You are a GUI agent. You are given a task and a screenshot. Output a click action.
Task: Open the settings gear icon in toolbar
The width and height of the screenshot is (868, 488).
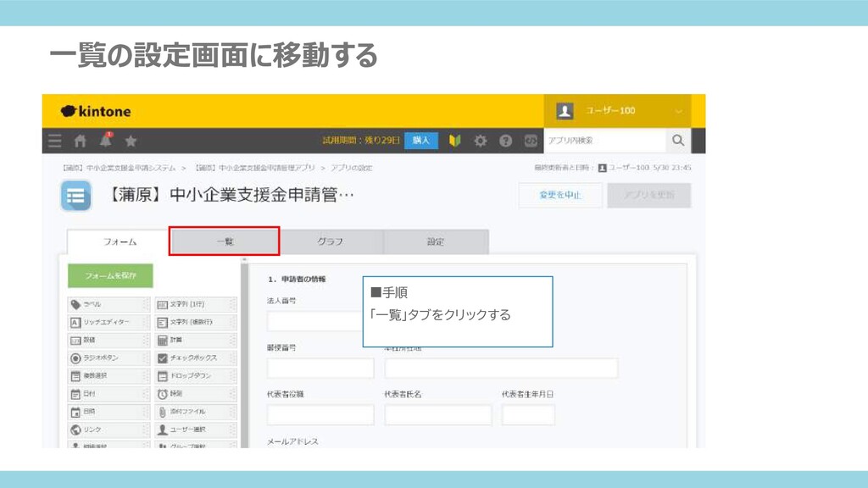[480, 141]
